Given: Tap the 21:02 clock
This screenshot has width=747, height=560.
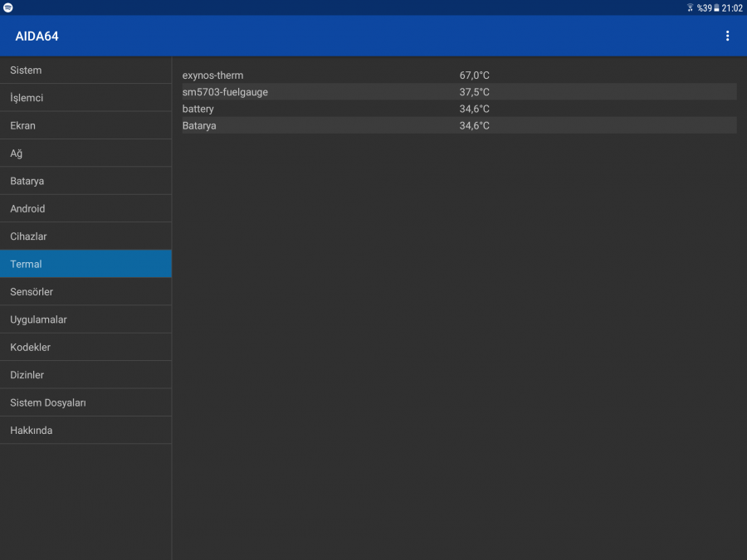Looking at the screenshot, I should [x=732, y=7].
